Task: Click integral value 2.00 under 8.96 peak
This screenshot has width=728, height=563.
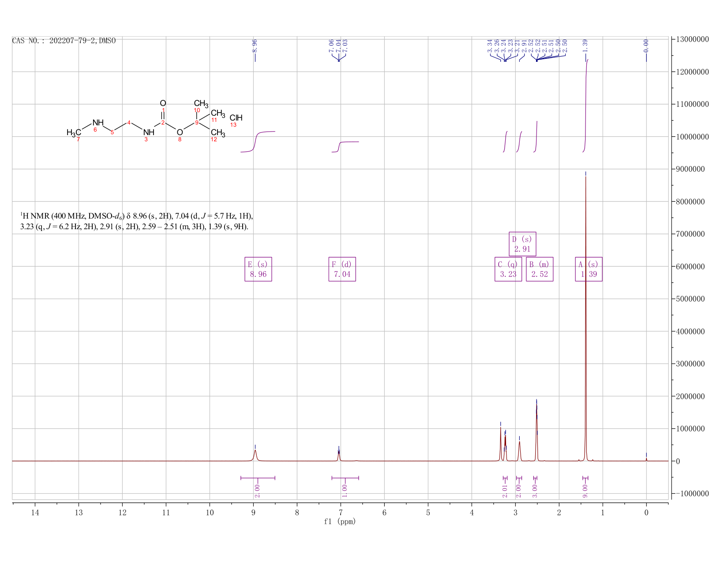Action: tap(258, 491)
